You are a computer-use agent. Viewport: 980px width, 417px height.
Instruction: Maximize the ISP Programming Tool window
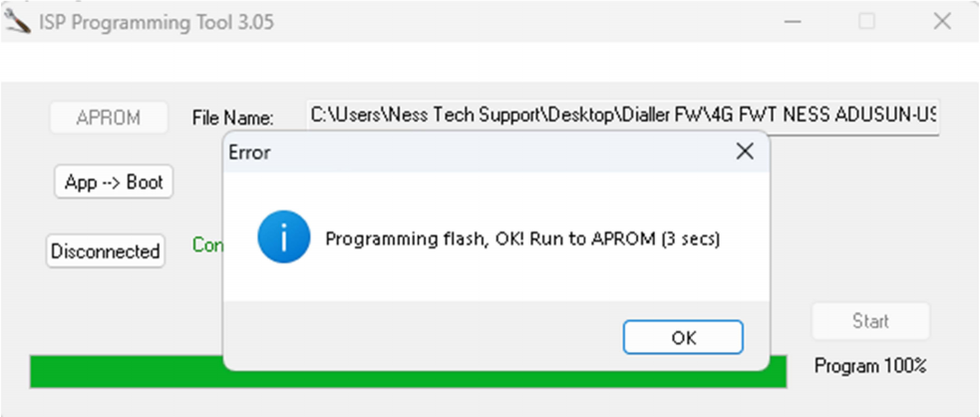(867, 22)
